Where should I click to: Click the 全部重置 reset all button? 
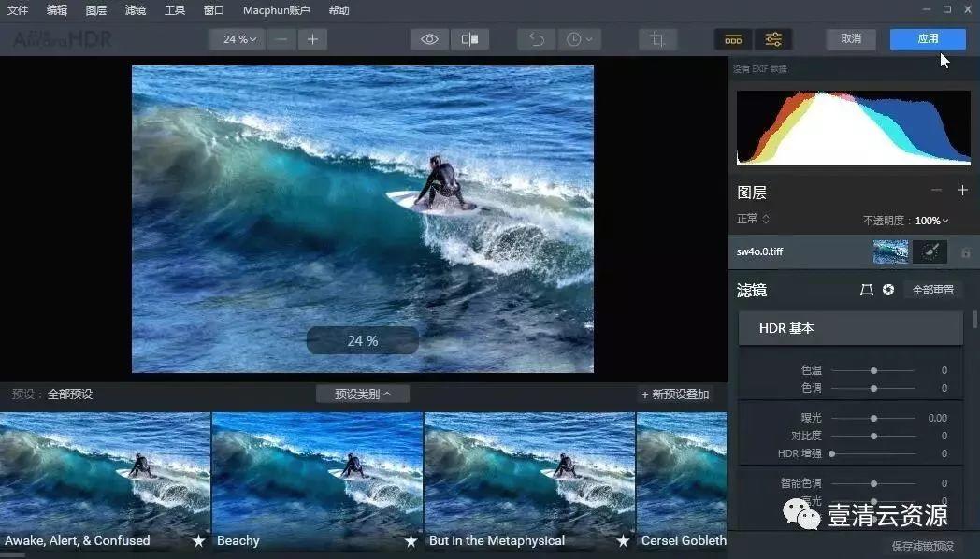click(933, 290)
